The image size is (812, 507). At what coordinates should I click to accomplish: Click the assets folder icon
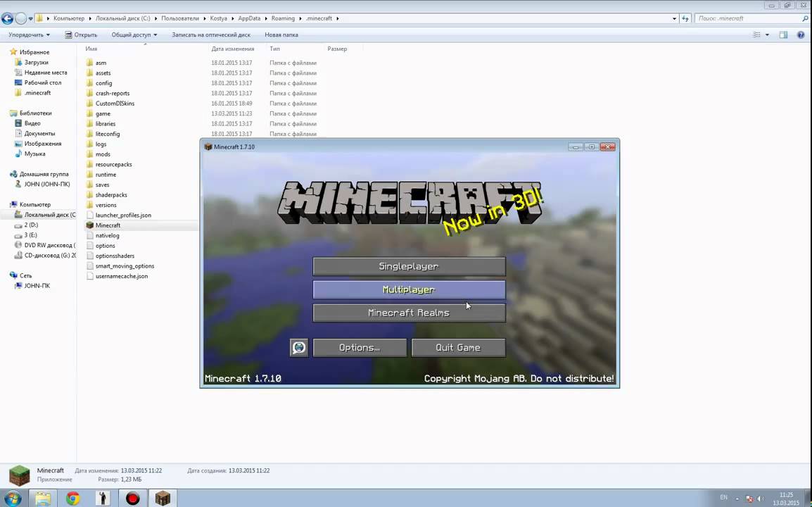(x=89, y=73)
